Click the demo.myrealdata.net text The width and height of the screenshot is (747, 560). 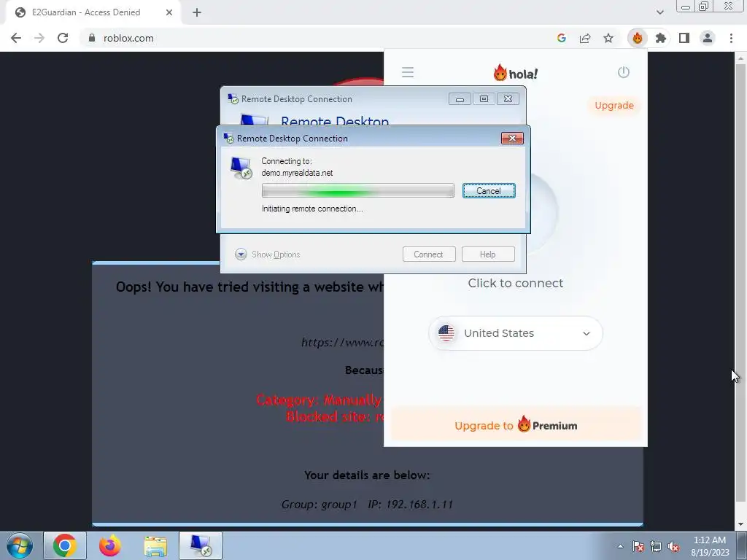[297, 173]
